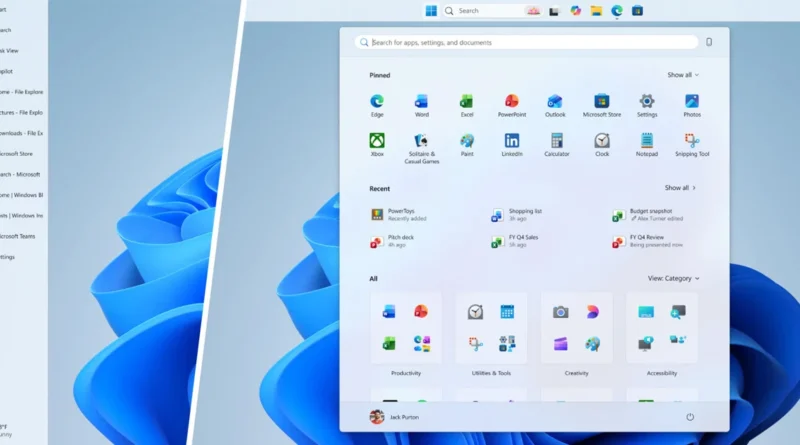This screenshot has height=445, width=800.
Task: Select Microsoft Store in the left vertical taskbar
Action: (x=16, y=154)
